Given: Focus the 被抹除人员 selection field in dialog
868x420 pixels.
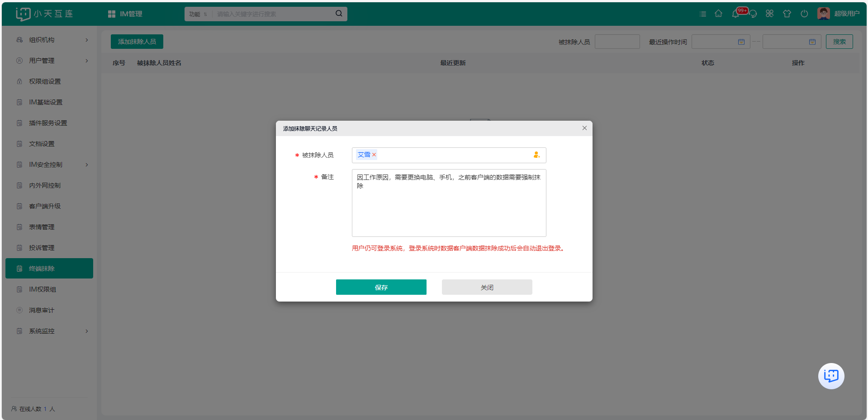Looking at the screenshot, I should tap(449, 155).
